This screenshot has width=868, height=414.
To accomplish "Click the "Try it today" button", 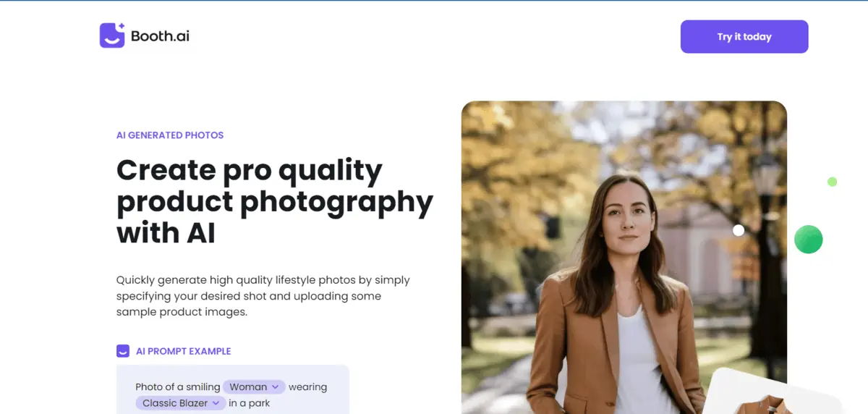I will [x=744, y=37].
